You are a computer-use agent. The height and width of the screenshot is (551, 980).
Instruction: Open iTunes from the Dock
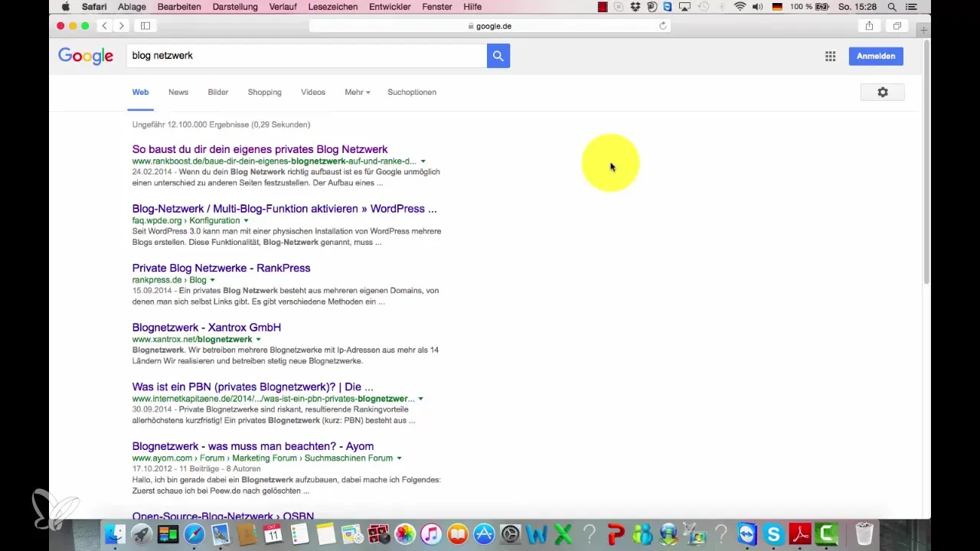pos(432,534)
